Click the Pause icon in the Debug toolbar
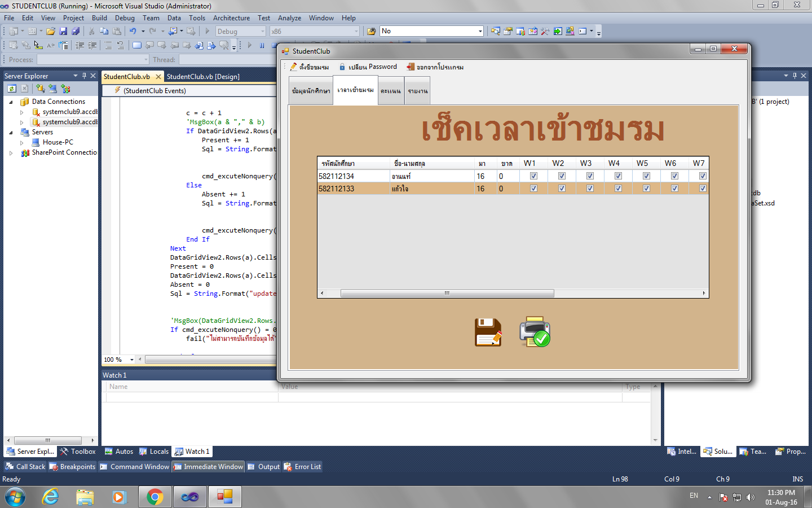The height and width of the screenshot is (508, 812). (x=262, y=45)
